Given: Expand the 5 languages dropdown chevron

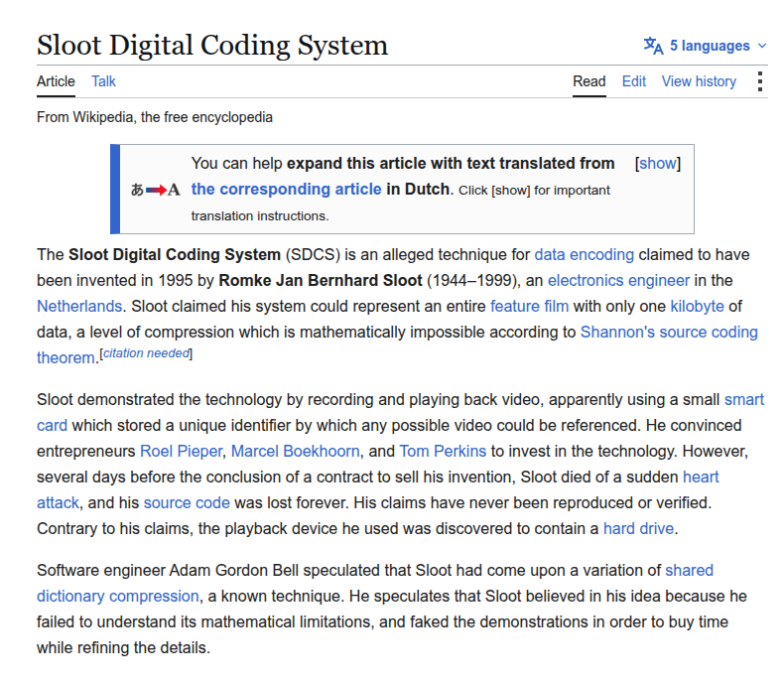Looking at the screenshot, I should tap(762, 46).
